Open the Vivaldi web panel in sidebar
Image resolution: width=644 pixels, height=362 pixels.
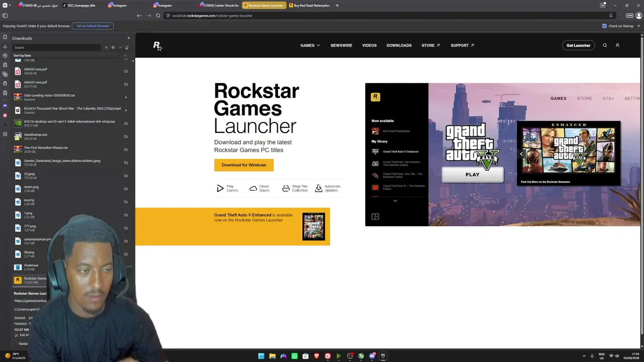click(5, 115)
